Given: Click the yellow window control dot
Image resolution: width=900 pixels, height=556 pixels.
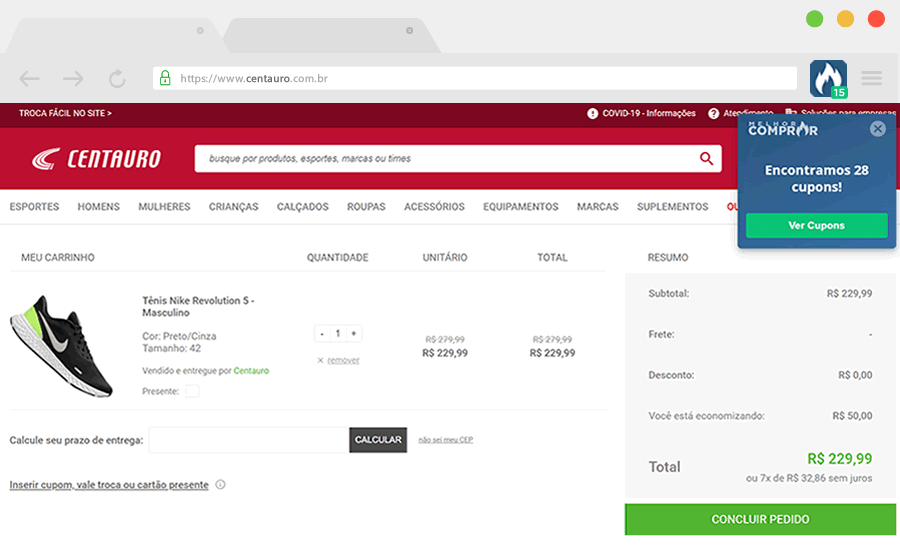Looking at the screenshot, I should coord(845,19).
